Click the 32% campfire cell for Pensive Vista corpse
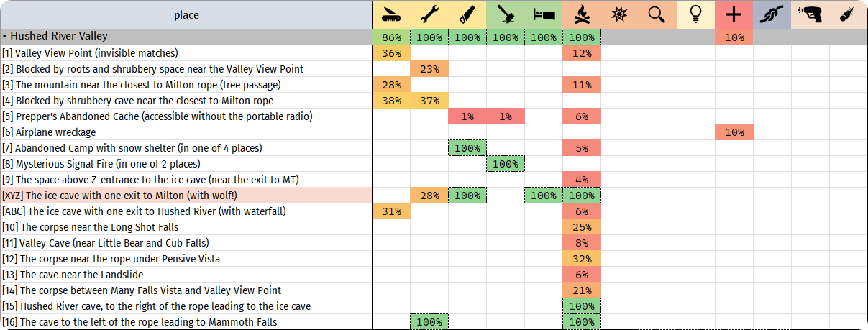868x330 pixels. [x=582, y=259]
